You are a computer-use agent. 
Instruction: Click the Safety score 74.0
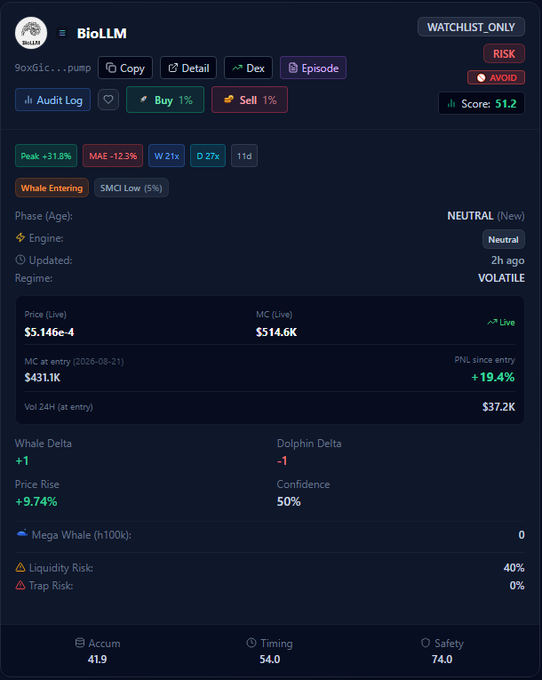click(442, 659)
